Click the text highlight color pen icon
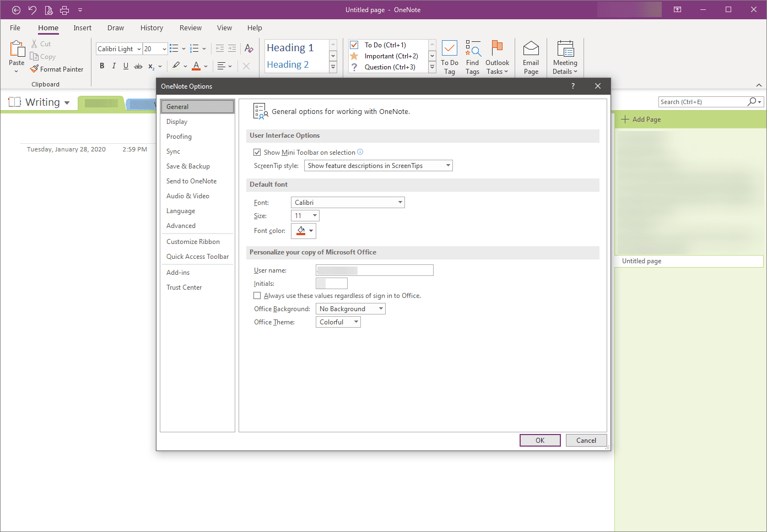Screen dimensions: 767x532 (x=176, y=66)
